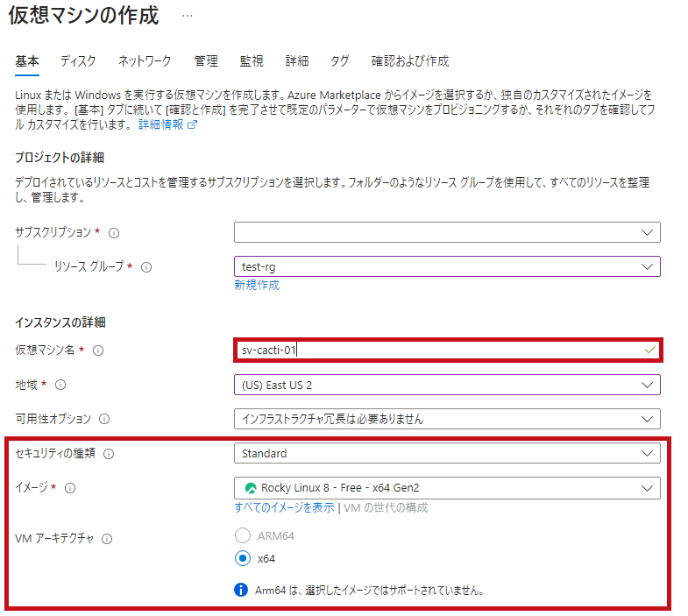Open the (US) East US 2 region dropdown
Screen dimensions: 688x616
point(447,385)
